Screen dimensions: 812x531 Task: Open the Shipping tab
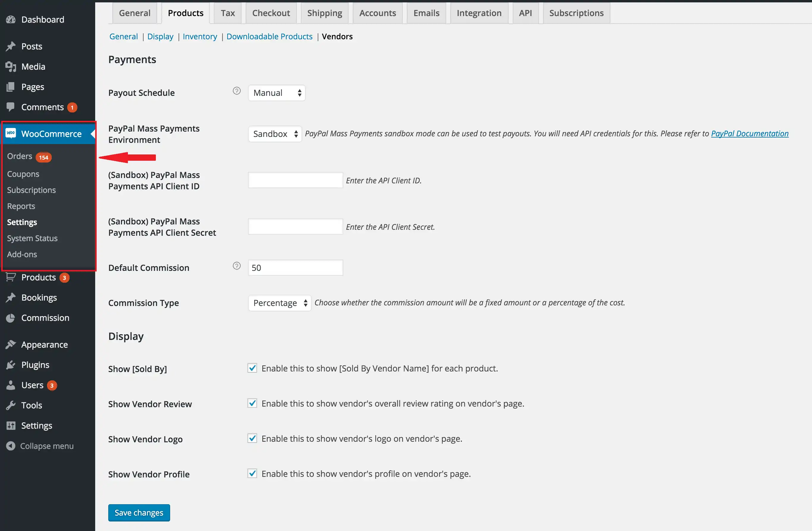click(325, 13)
